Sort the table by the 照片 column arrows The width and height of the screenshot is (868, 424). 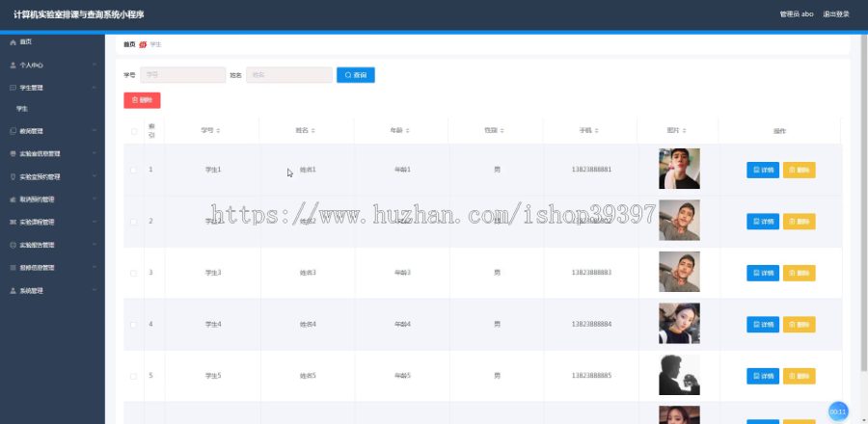[684, 130]
